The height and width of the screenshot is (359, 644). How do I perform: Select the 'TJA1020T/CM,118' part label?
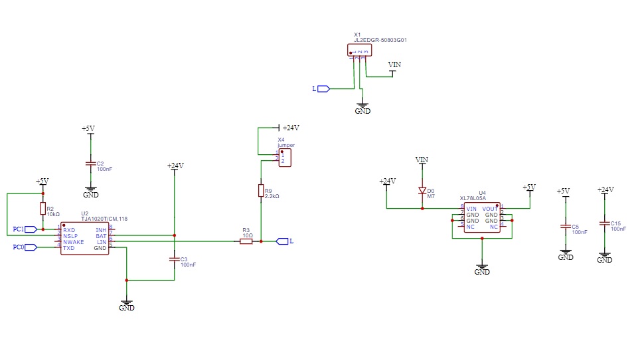(104, 219)
